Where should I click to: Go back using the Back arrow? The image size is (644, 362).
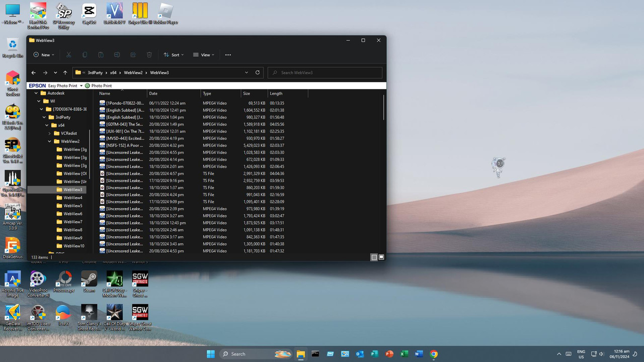click(x=34, y=72)
